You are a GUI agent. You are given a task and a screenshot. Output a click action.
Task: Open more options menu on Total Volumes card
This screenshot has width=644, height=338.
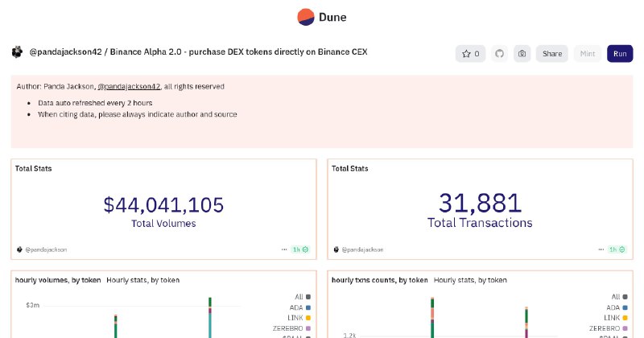284,249
